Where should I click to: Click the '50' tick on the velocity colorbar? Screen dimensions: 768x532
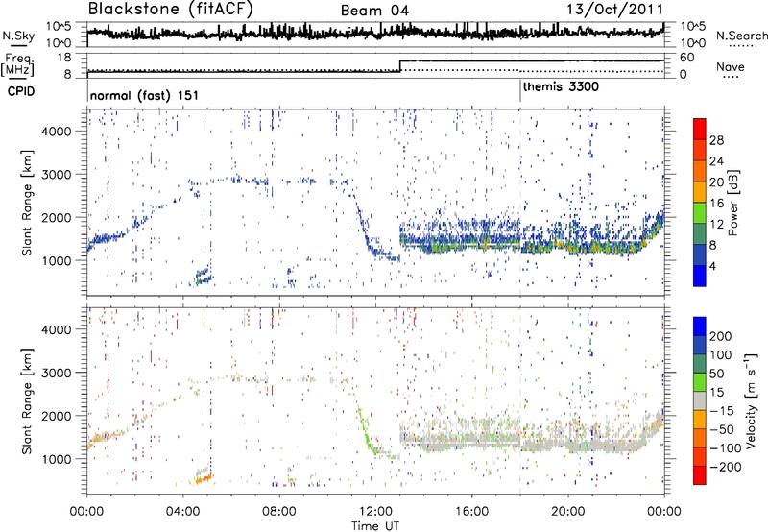point(716,374)
